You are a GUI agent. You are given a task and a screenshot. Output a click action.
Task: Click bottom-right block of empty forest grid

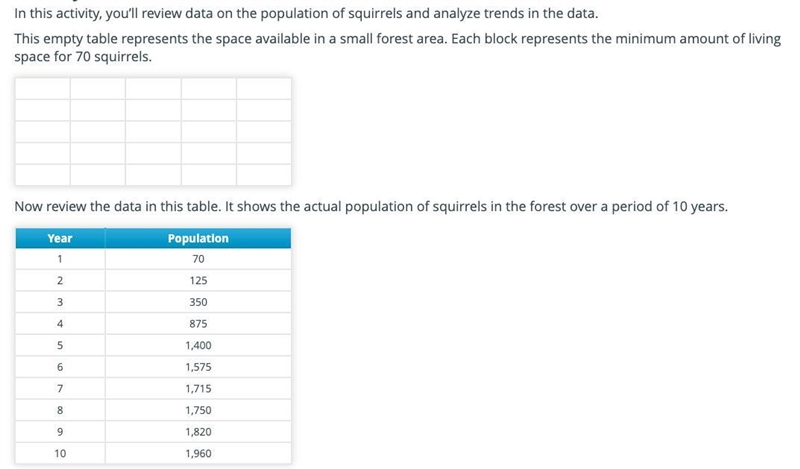264,175
